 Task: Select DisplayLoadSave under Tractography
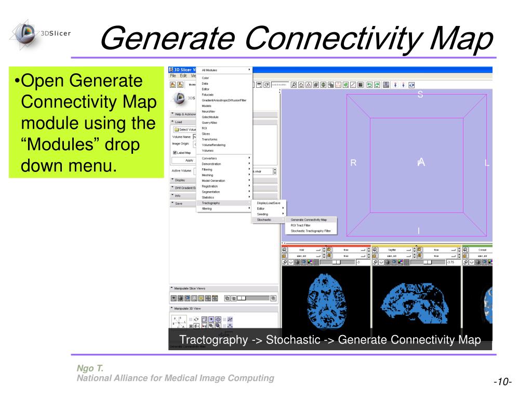[269, 203]
